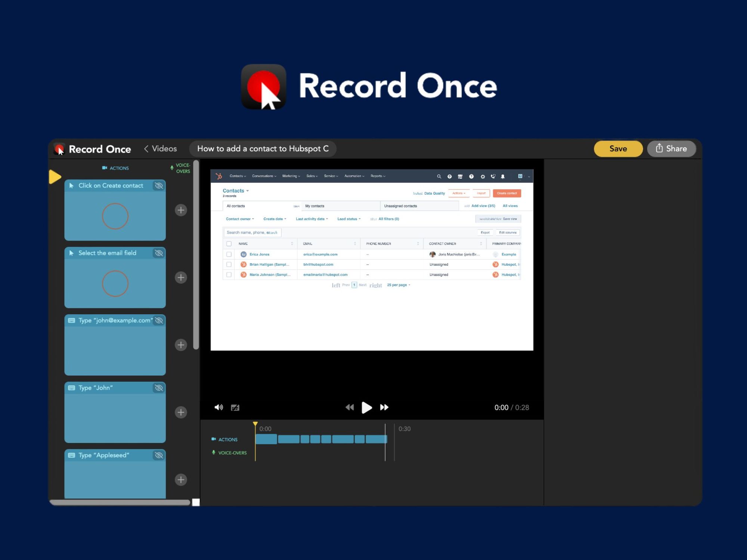Click the rewind icon
The height and width of the screenshot is (560, 747).
pyautogui.click(x=350, y=407)
